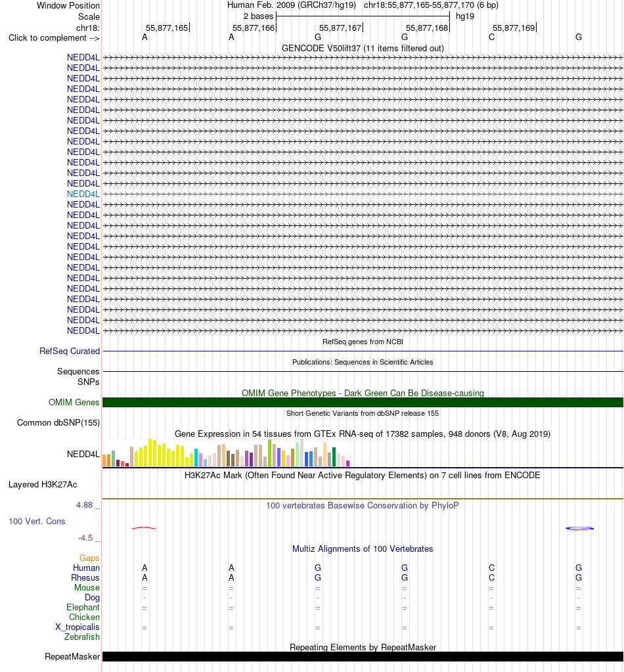The width and height of the screenshot is (624, 672).
Task: Click the 'RepeatMasker' track label
Action: click(72, 657)
